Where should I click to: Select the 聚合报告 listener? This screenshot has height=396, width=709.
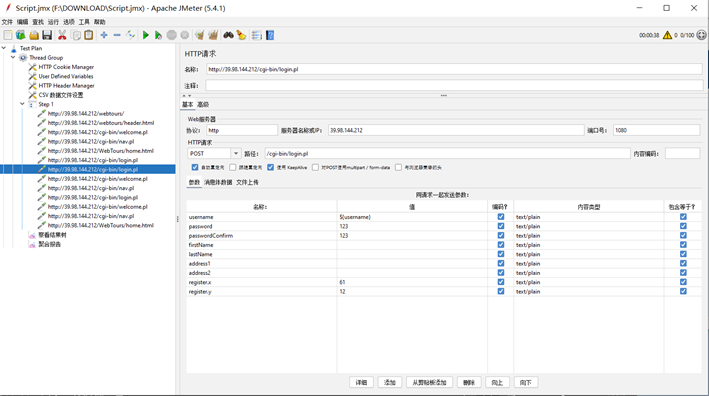click(x=49, y=244)
